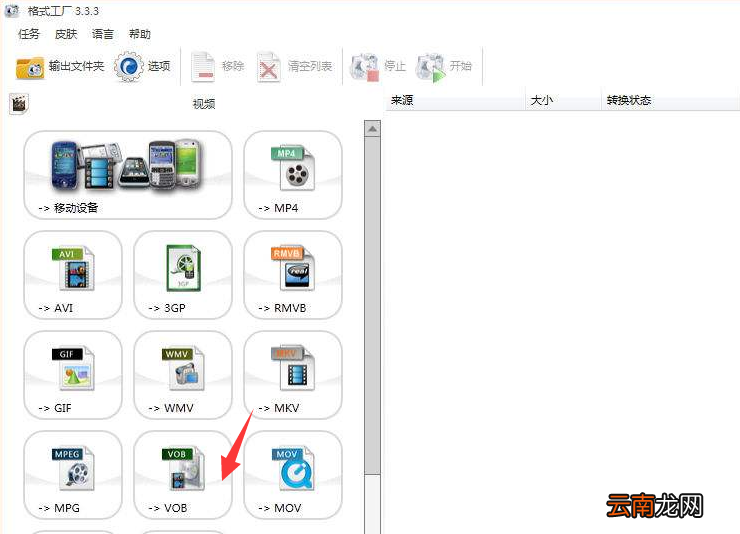Click the 移除 toolbar icon
Image resolution: width=740 pixels, height=534 pixels.
(203, 67)
